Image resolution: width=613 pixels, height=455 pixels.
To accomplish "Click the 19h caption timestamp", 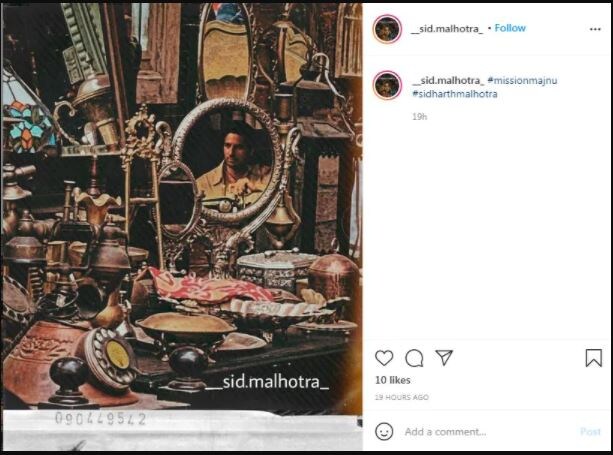I will [x=419, y=116].
